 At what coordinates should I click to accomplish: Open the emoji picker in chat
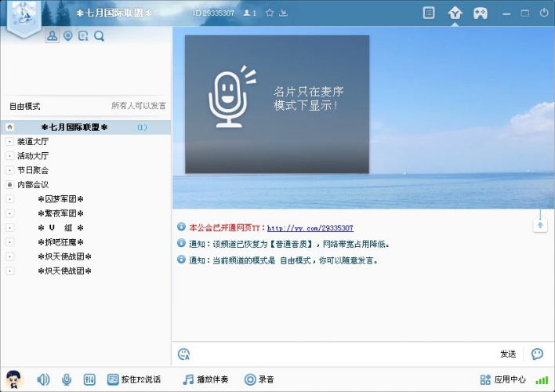tap(183, 354)
